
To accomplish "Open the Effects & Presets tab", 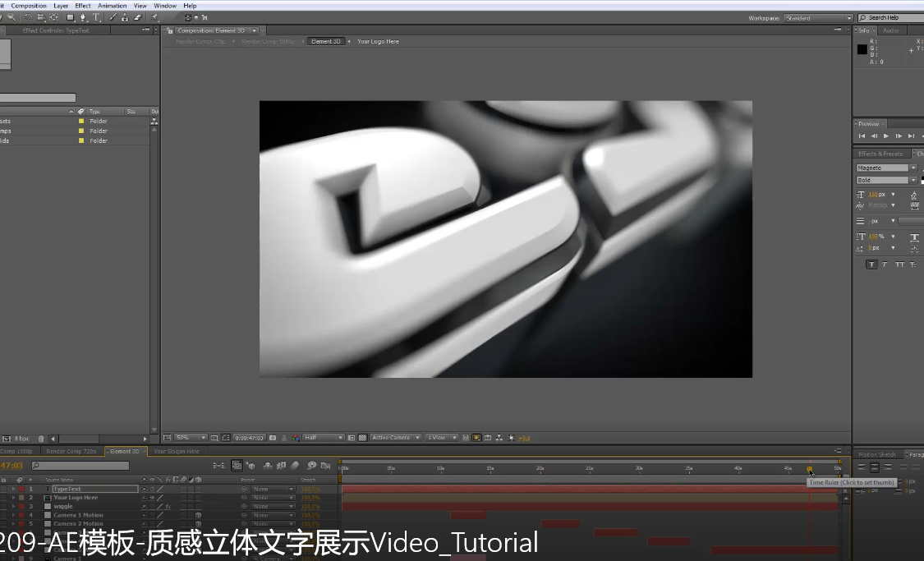I will pyautogui.click(x=880, y=154).
